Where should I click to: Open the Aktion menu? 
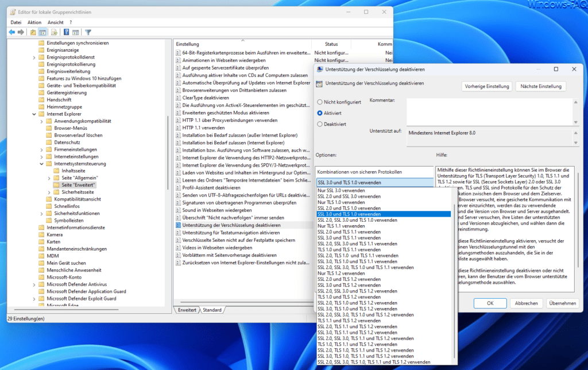tap(34, 22)
